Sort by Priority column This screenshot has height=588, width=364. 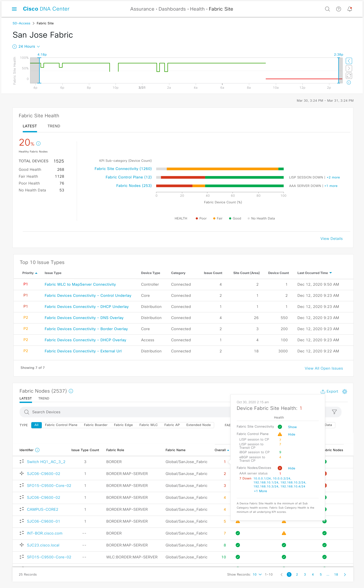tap(30, 273)
